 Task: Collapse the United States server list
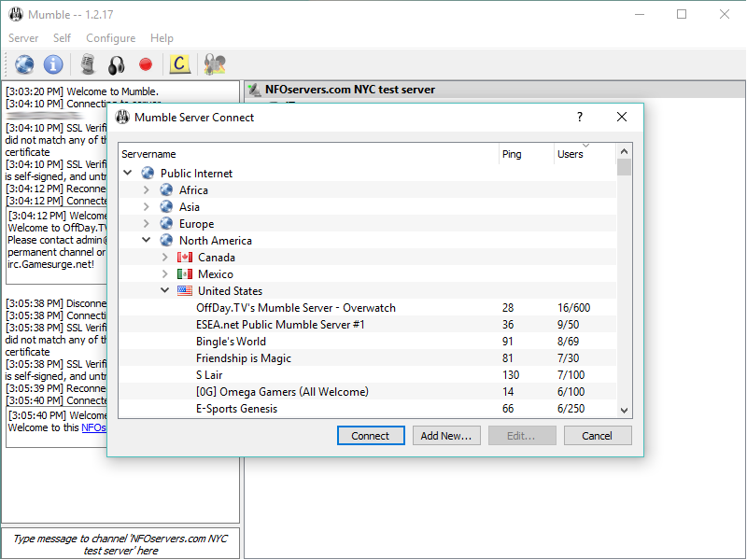pos(165,290)
